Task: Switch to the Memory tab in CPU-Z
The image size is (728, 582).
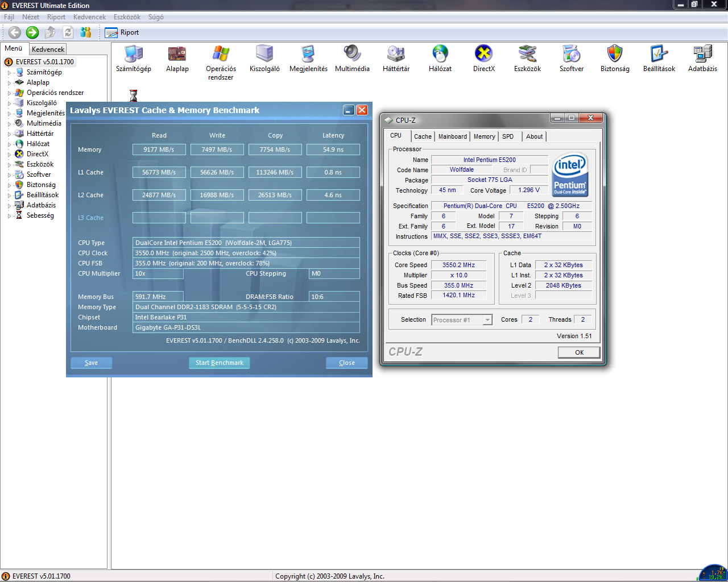Action: (x=485, y=136)
